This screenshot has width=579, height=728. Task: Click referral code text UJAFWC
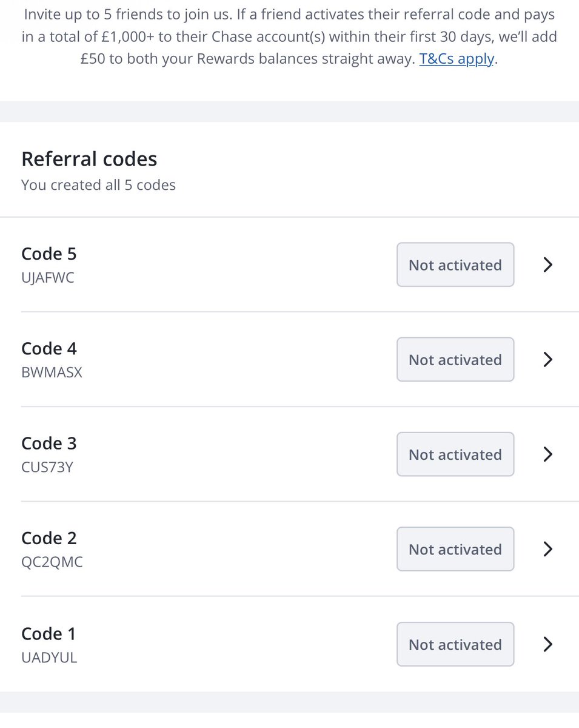48,278
